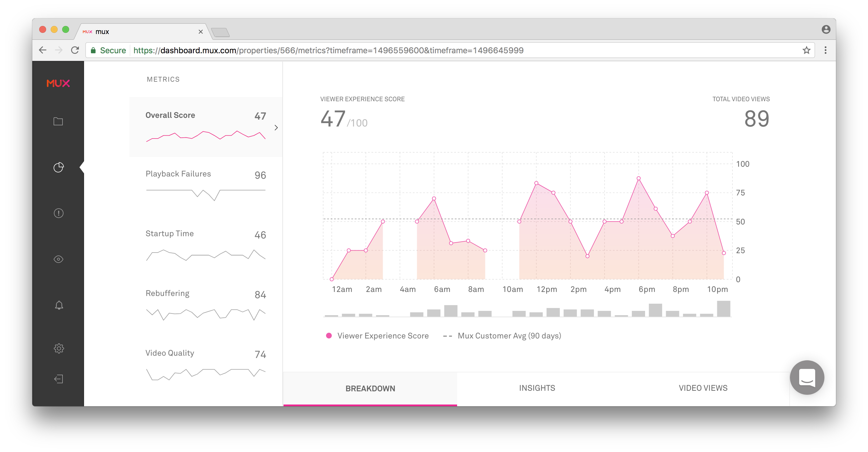Image resolution: width=868 pixels, height=452 pixels.
Task: Click the mux browser tab title
Action: [102, 32]
